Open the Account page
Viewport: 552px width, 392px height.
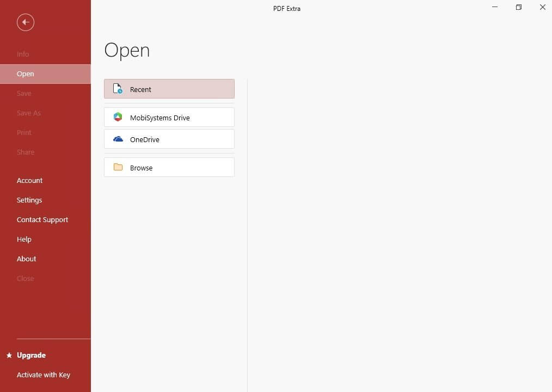click(x=29, y=180)
